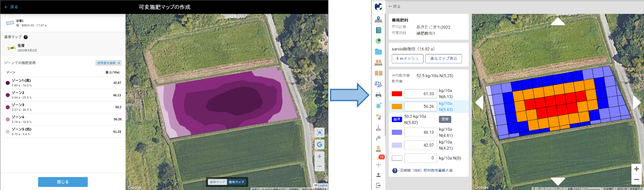Image resolution: width=644 pixels, height=190 pixels.
Task: Click the 閉じる button
Action: [63, 182]
